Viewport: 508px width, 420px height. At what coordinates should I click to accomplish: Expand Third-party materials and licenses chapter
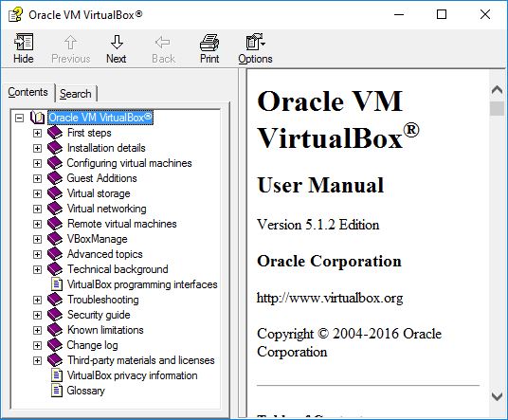click(x=37, y=360)
